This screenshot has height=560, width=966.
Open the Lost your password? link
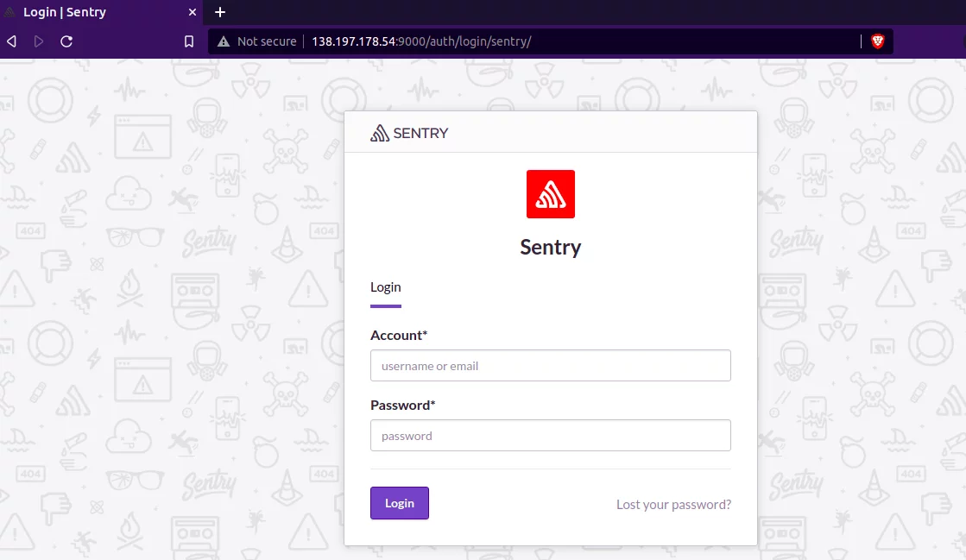point(673,505)
